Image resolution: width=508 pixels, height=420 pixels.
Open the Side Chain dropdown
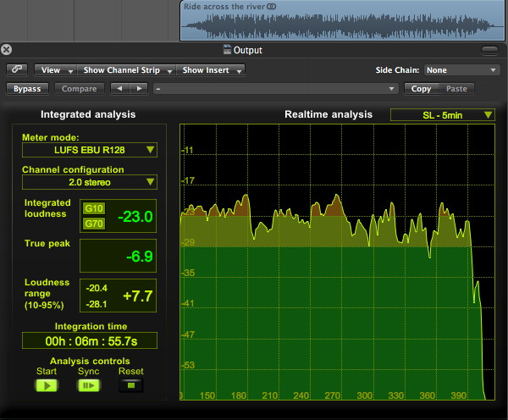[461, 70]
